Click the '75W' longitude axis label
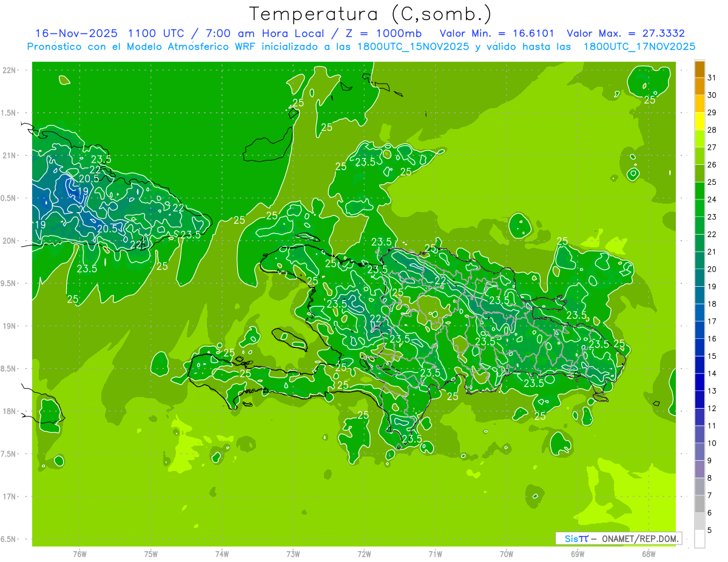Screen dimensions: 728x562 tap(150, 554)
